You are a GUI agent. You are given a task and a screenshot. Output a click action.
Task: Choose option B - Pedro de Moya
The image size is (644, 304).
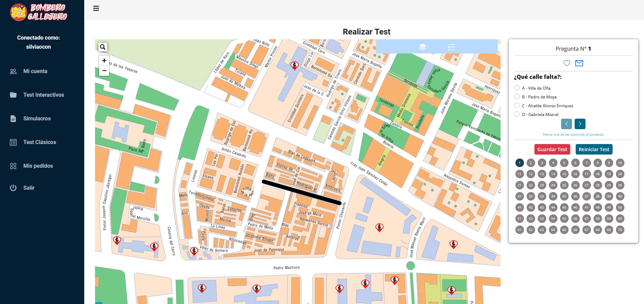pos(517,97)
